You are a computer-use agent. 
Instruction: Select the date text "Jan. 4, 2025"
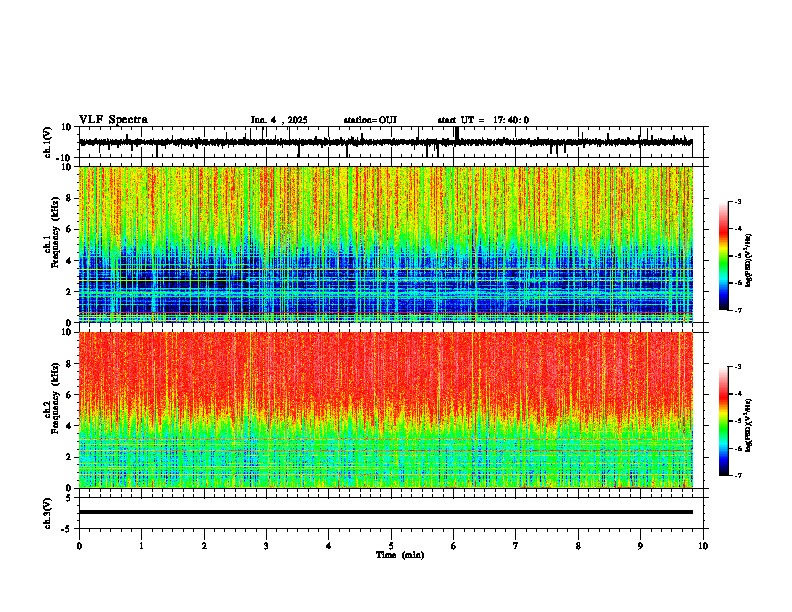279,120
